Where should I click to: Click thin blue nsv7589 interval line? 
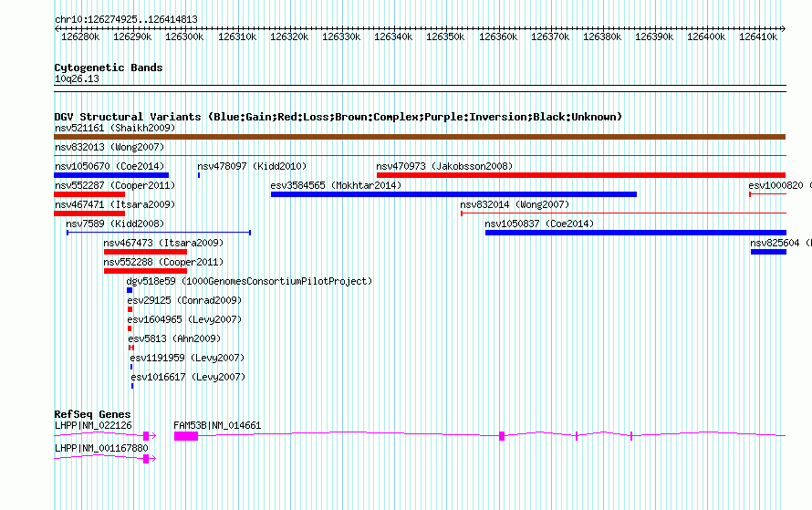159,233
